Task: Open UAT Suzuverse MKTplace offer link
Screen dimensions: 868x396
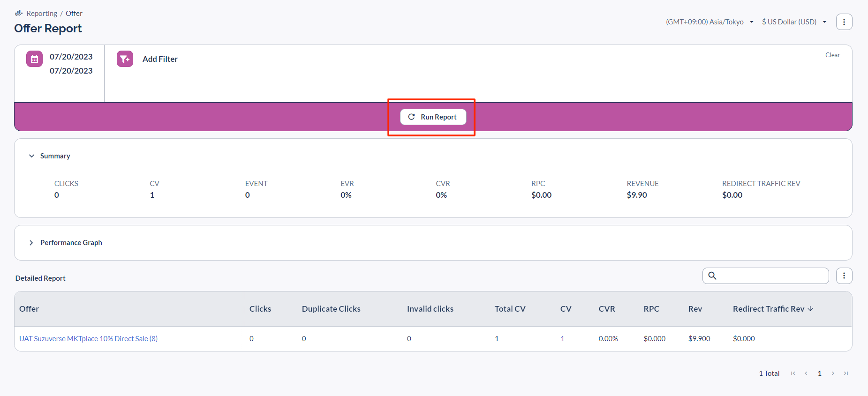Action: 88,339
